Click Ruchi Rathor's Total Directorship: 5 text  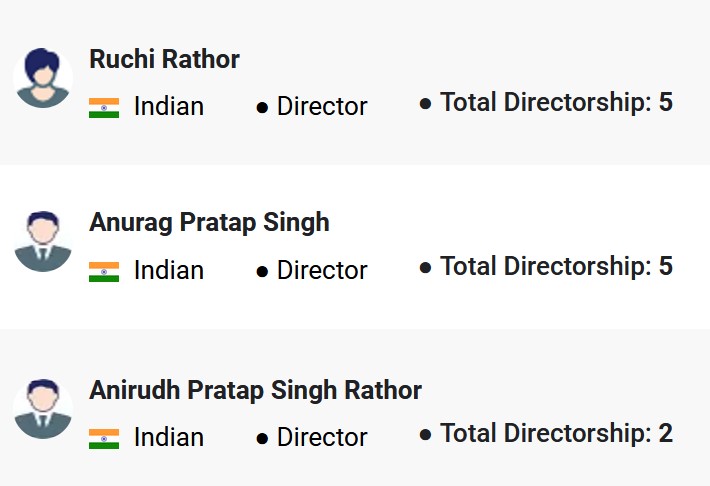coord(556,102)
